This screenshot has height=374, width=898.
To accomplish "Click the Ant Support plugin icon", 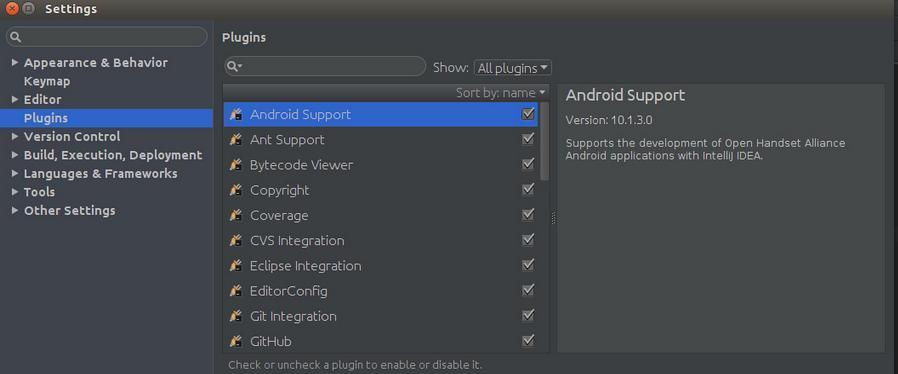I will coord(235,140).
